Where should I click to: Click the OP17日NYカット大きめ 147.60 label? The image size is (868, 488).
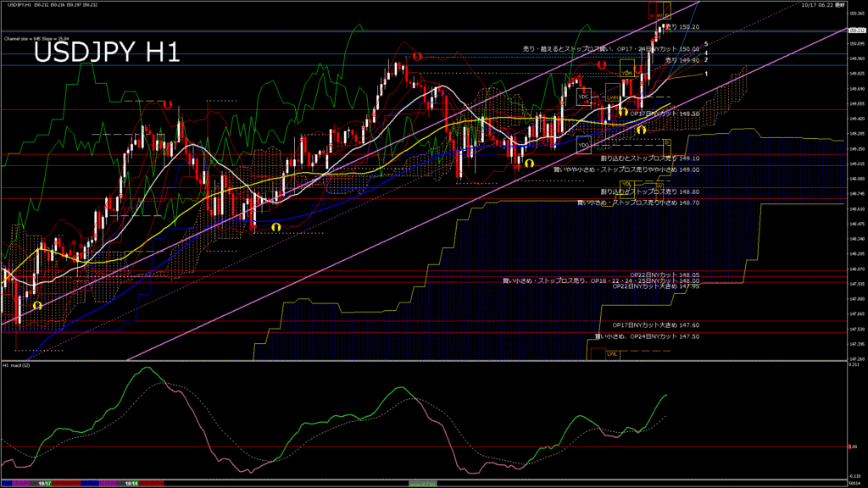tap(656, 325)
